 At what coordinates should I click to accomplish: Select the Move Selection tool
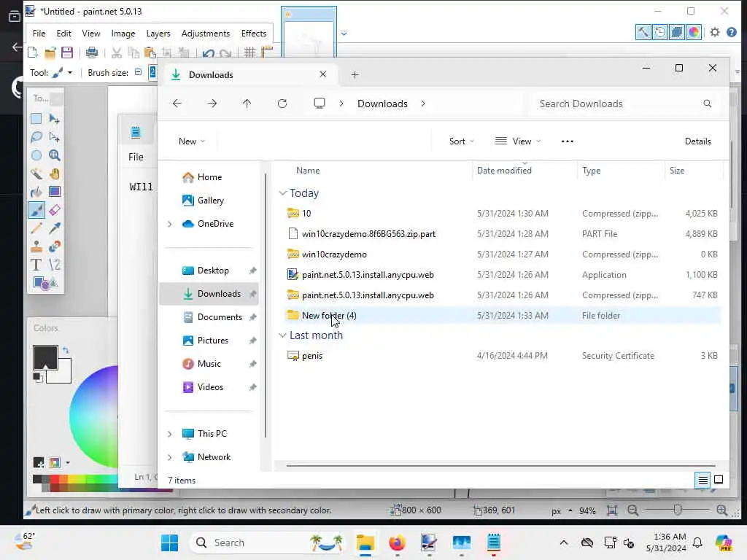(54, 137)
